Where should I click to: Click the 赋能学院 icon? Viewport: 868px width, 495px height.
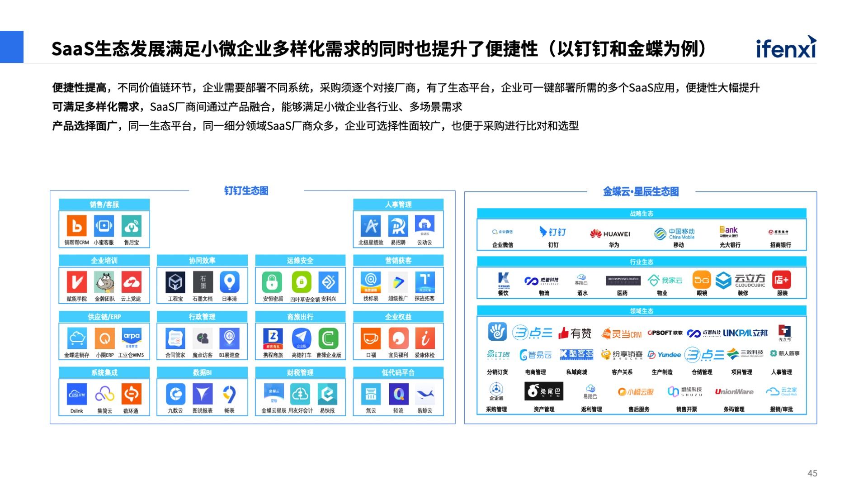pyautogui.click(x=77, y=282)
